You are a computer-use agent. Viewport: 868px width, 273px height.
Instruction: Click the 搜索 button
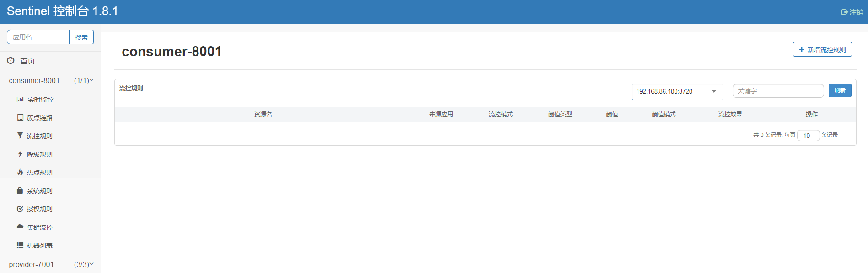pos(81,37)
